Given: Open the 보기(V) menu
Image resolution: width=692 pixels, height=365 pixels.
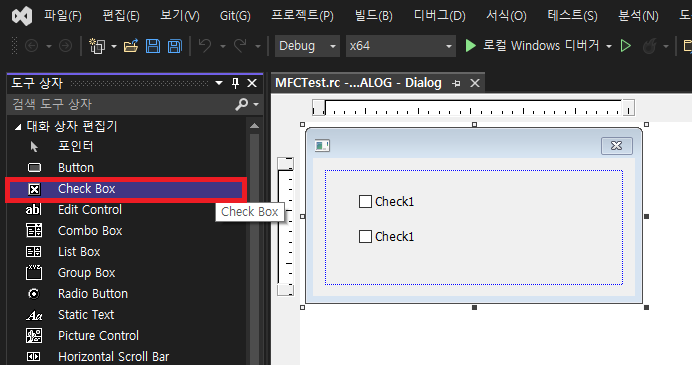Looking at the screenshot, I should [x=180, y=16].
